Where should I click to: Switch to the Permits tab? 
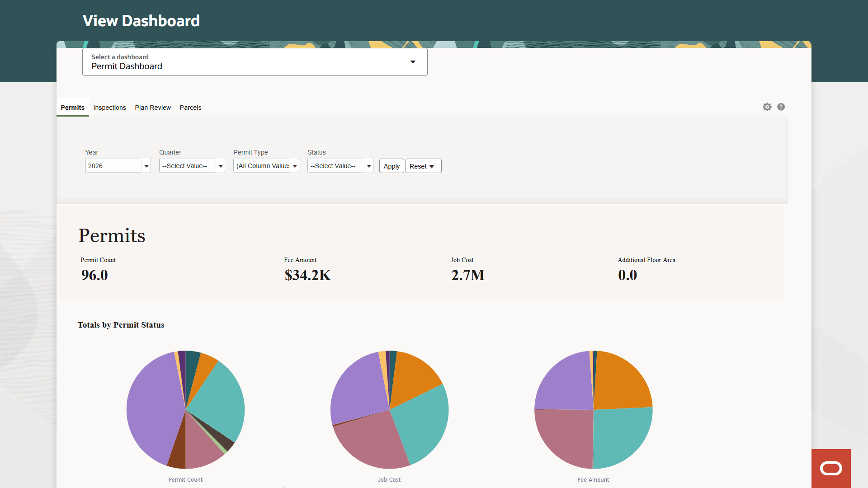pyautogui.click(x=72, y=108)
